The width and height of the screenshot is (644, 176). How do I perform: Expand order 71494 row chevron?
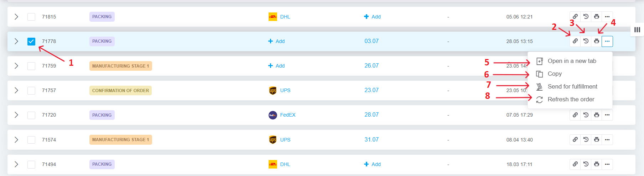[16, 164]
